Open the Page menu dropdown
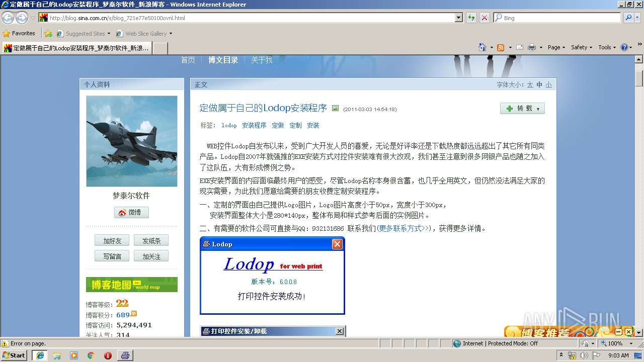Viewport: 644px width, 362px height. 556,47
